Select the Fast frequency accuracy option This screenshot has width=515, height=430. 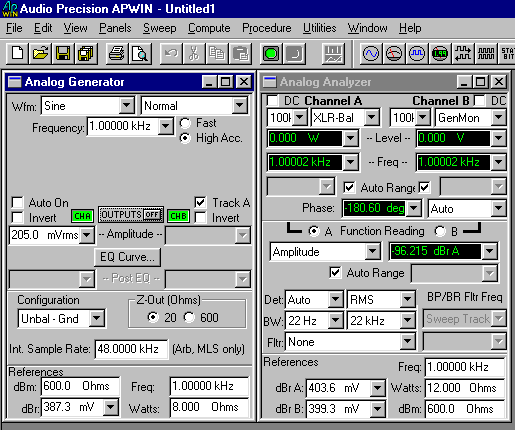coord(185,123)
